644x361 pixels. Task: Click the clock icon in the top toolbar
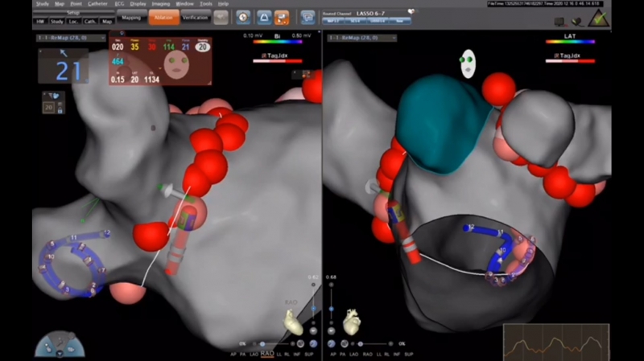[243, 16]
